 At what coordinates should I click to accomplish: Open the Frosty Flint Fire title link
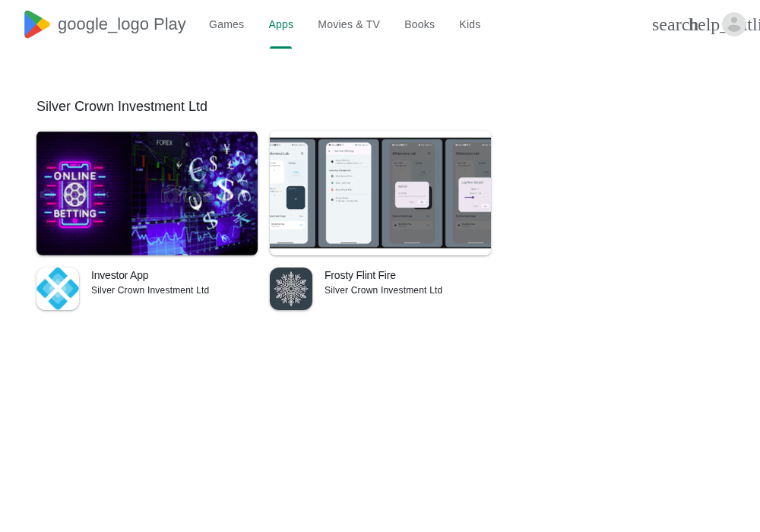[x=360, y=275]
